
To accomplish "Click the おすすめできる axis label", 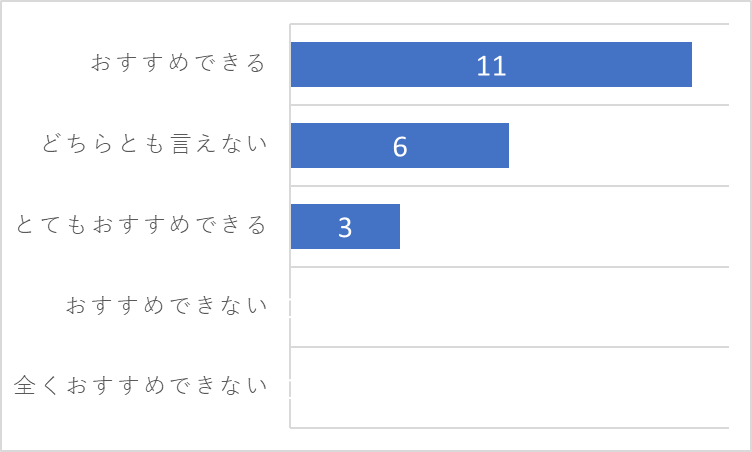I will 178,63.
